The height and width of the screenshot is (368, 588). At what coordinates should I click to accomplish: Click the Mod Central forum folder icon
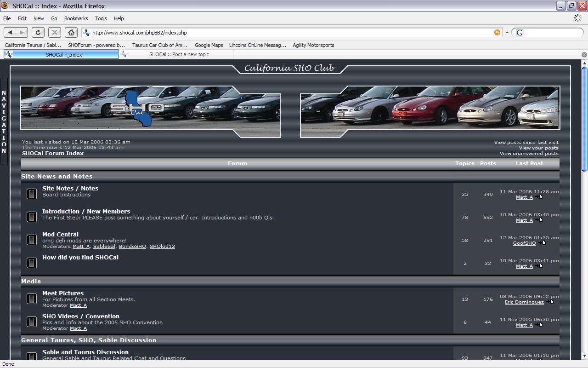pos(32,240)
